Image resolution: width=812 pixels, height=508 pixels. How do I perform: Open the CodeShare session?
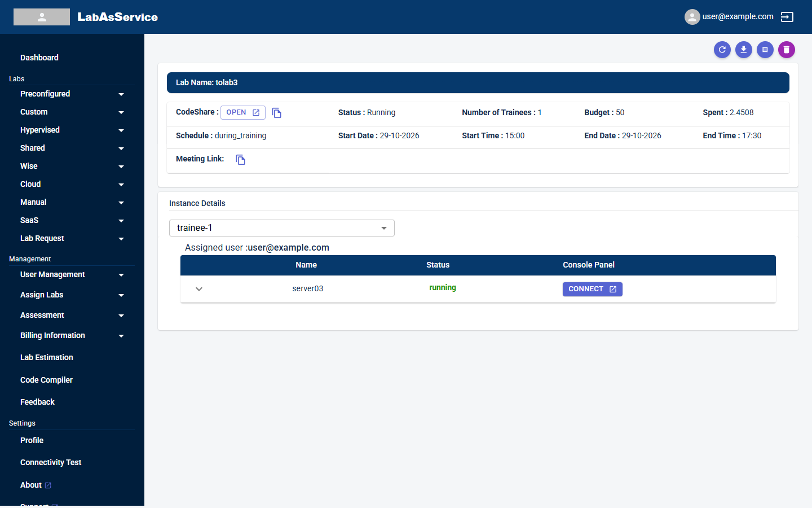coord(243,112)
